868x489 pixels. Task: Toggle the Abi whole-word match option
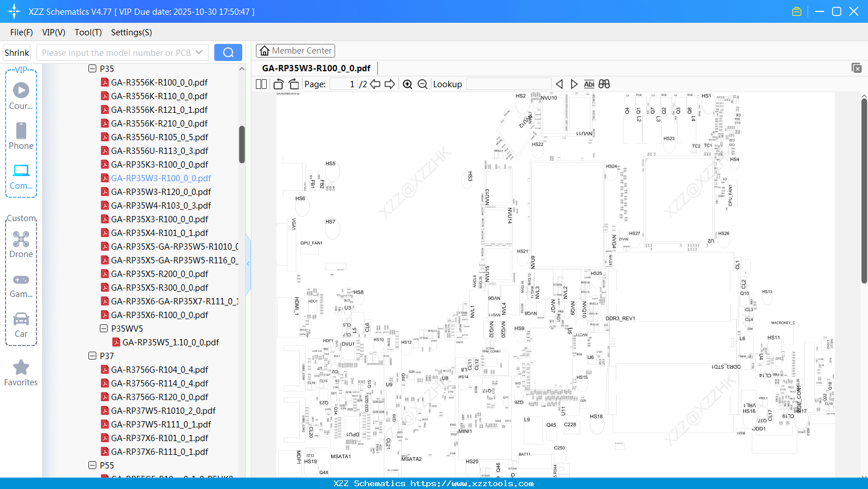click(x=589, y=84)
